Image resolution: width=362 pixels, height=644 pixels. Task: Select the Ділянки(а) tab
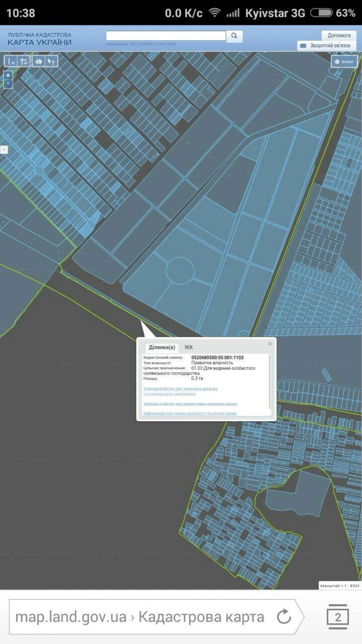click(162, 347)
